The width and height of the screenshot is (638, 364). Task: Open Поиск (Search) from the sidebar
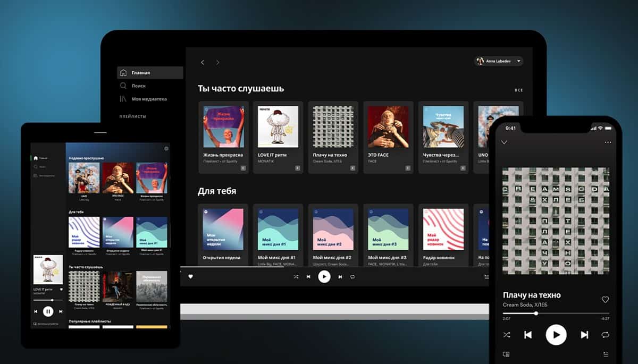[x=135, y=86]
